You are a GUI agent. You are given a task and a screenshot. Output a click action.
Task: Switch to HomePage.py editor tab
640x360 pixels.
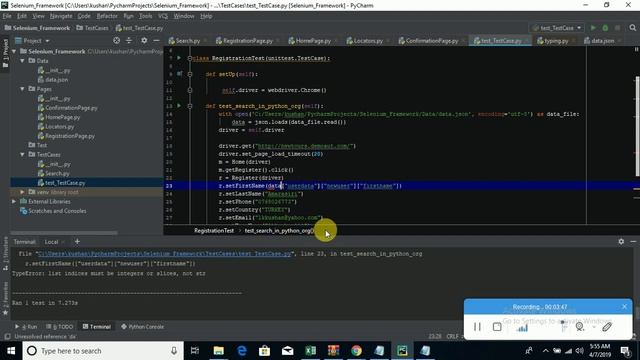[x=313, y=41]
